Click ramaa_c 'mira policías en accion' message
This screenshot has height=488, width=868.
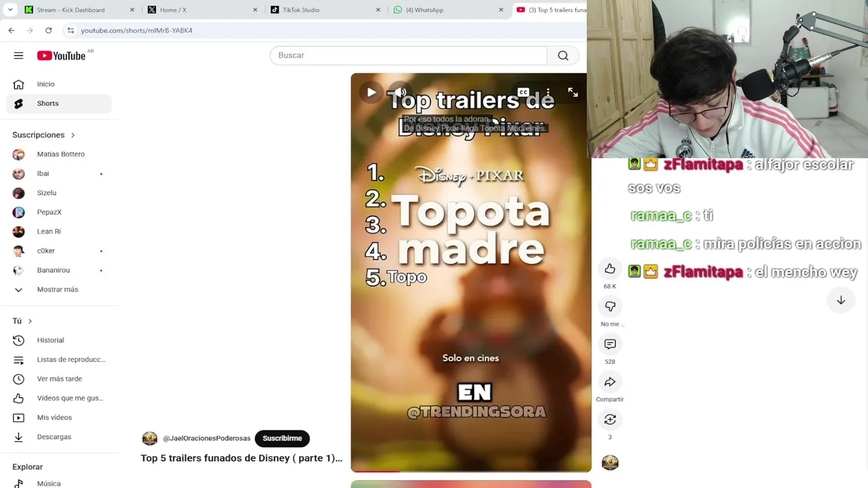782,244
